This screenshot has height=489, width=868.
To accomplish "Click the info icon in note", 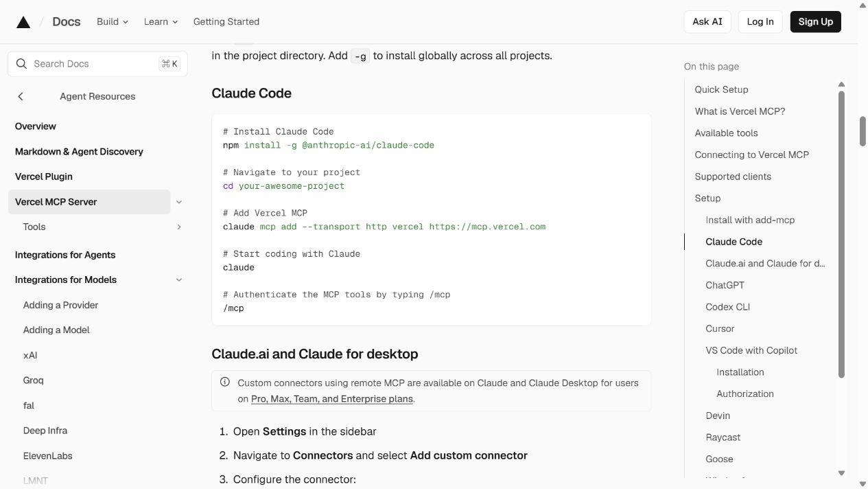I will click(x=225, y=382).
